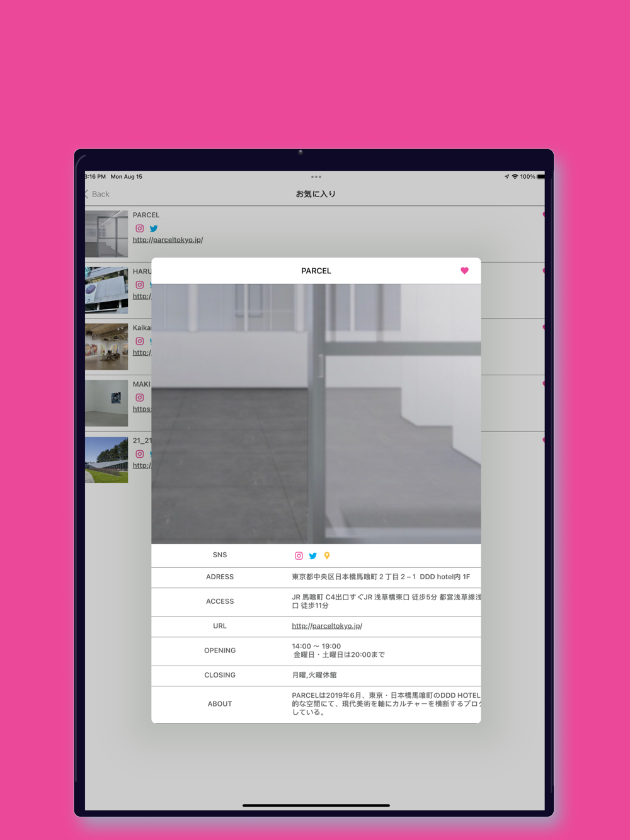The image size is (630, 840).
Task: Tap the PARCEL name in favorites list
Action: [x=146, y=215]
